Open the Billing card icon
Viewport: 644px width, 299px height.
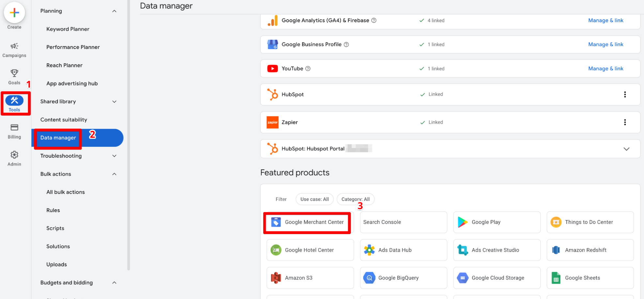click(14, 127)
